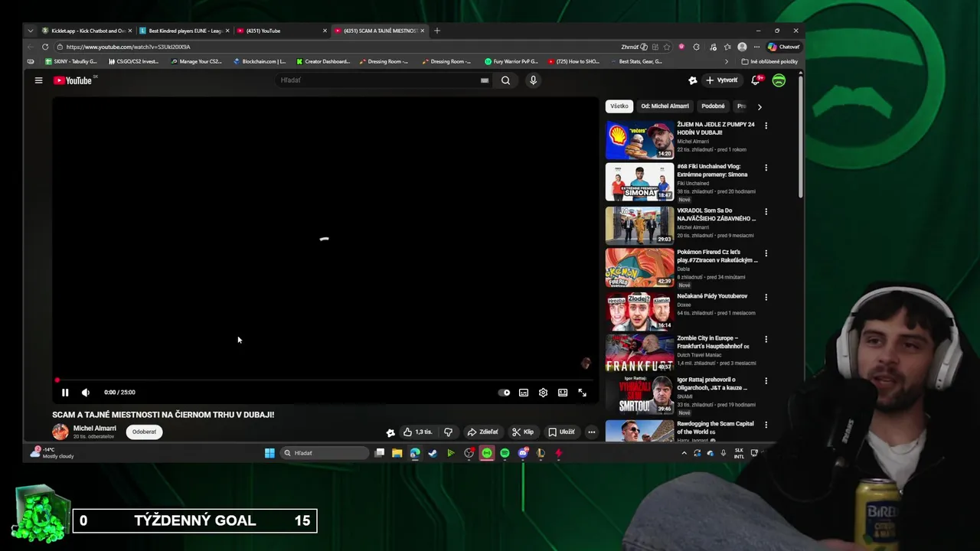
Task: Open options for Nečakané Pády Youtuberov video
Action: (x=766, y=297)
